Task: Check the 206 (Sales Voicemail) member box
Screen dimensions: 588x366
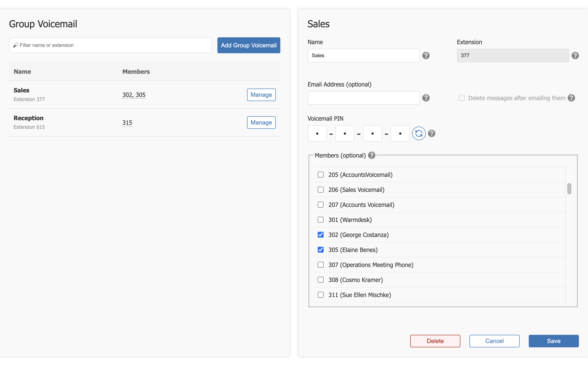Action: pos(321,190)
